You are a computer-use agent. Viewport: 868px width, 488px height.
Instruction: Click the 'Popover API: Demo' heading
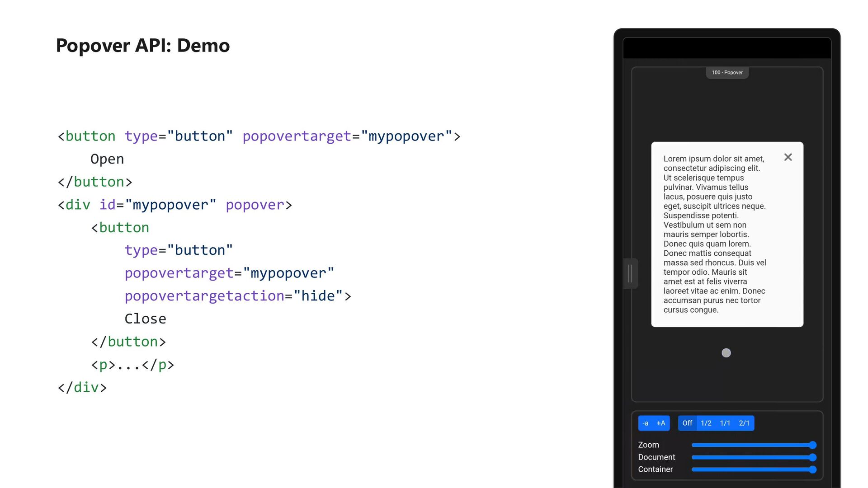tap(143, 46)
